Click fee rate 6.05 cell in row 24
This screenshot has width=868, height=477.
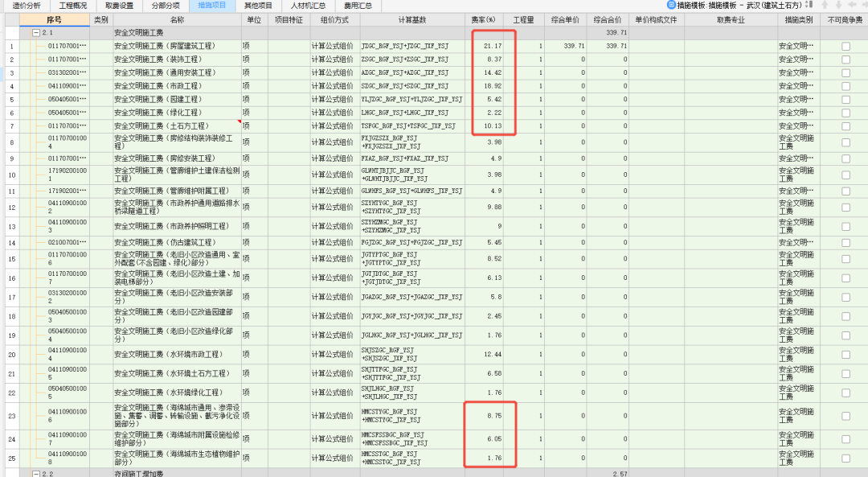tap(484, 438)
